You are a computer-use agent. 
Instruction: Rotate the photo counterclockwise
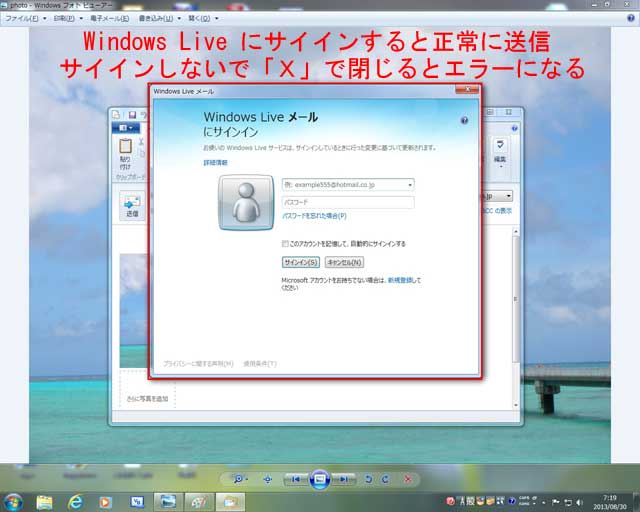369,479
